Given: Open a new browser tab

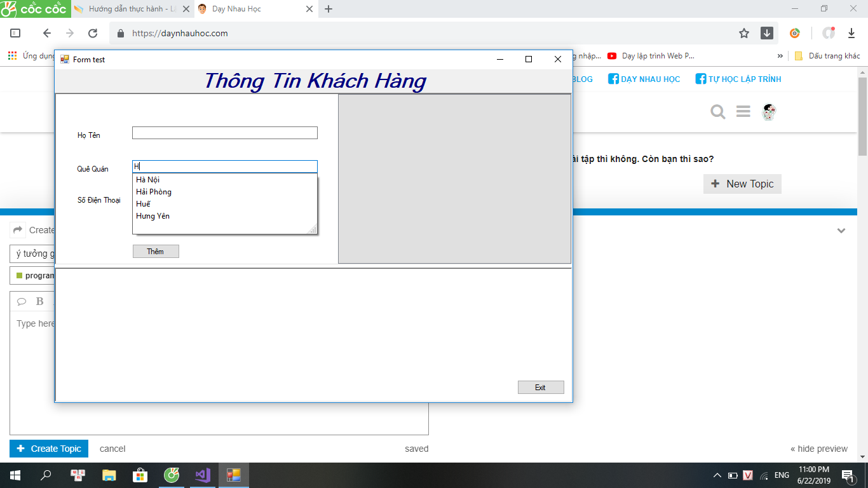Looking at the screenshot, I should 329,9.
